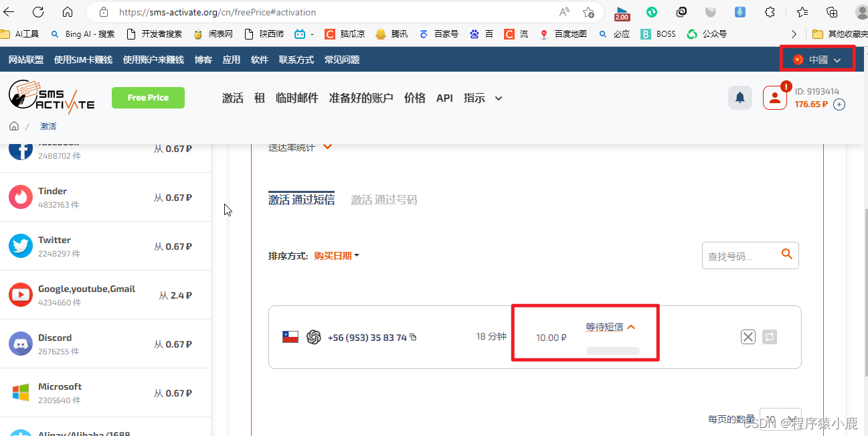
Task: Open 准备好的账户 menu item
Action: click(361, 98)
